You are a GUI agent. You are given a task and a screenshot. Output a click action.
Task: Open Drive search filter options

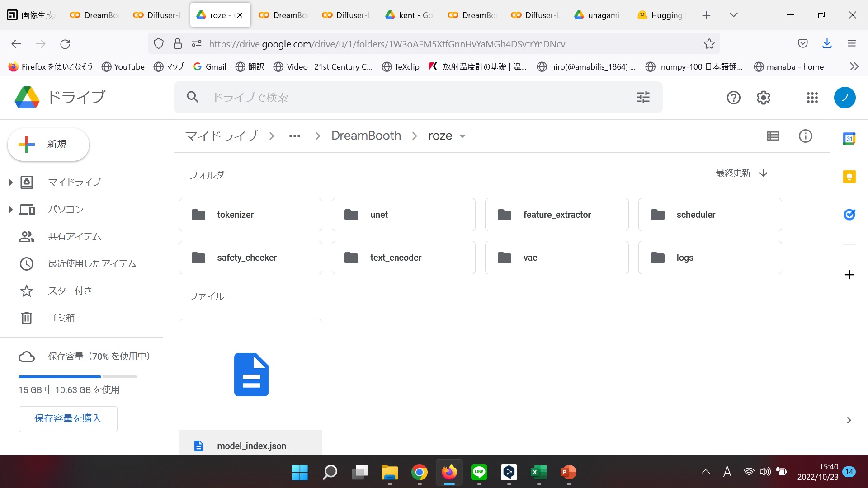click(x=643, y=97)
